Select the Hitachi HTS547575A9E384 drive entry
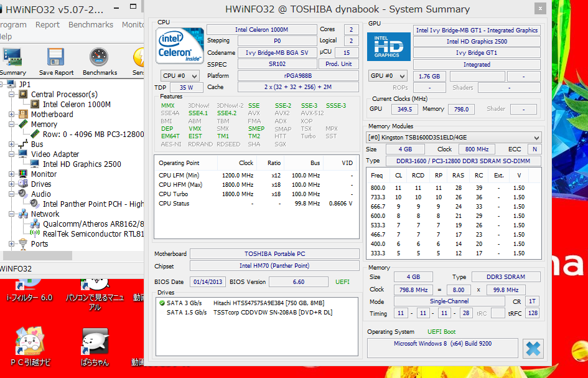This screenshot has height=378, width=588. click(x=269, y=303)
